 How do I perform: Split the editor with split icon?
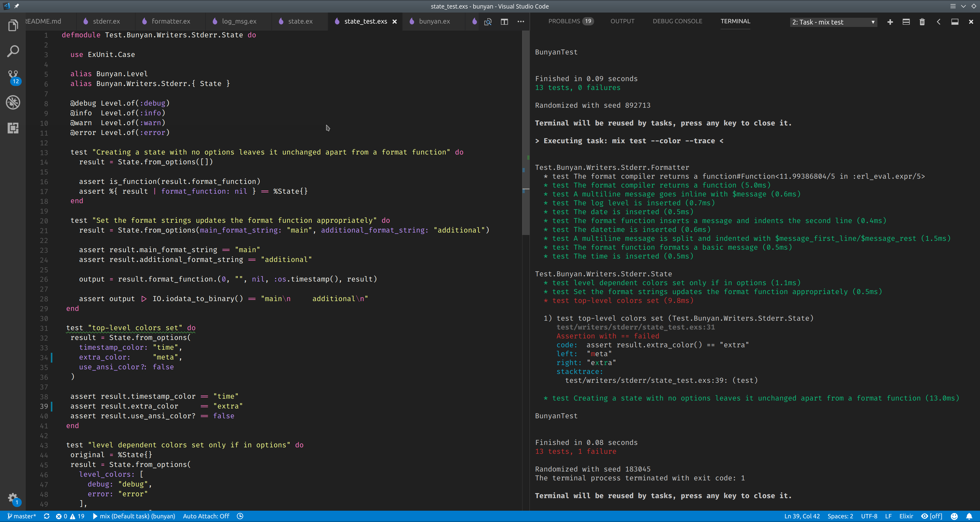click(x=504, y=22)
